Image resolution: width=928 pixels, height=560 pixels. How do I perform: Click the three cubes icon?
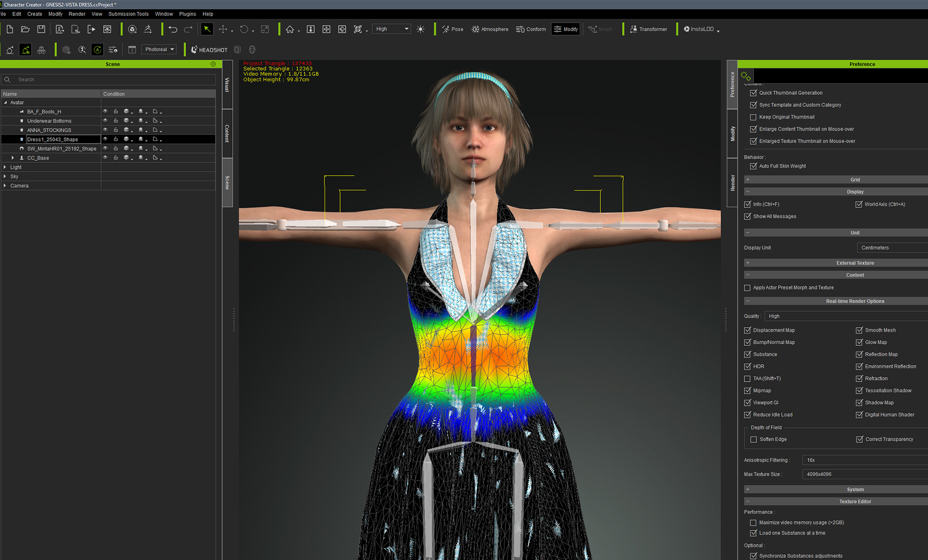41,50
